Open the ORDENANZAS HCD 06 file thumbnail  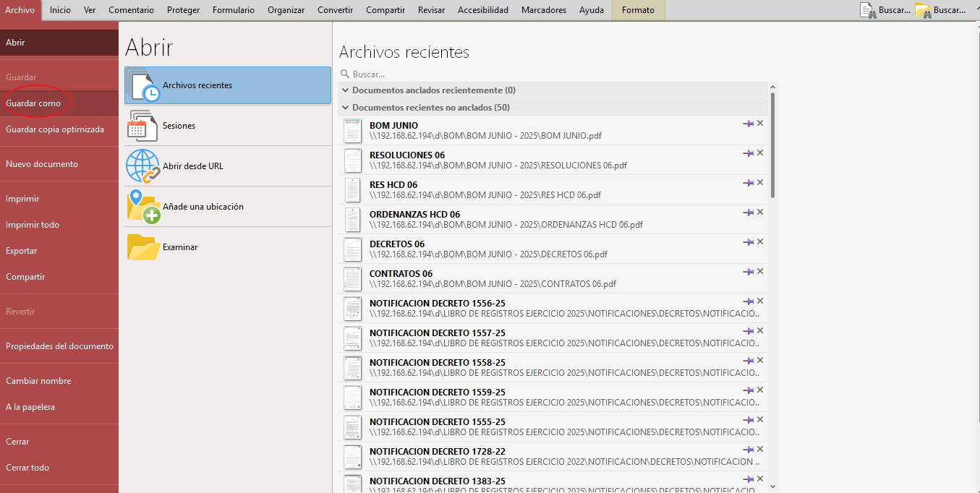point(352,220)
